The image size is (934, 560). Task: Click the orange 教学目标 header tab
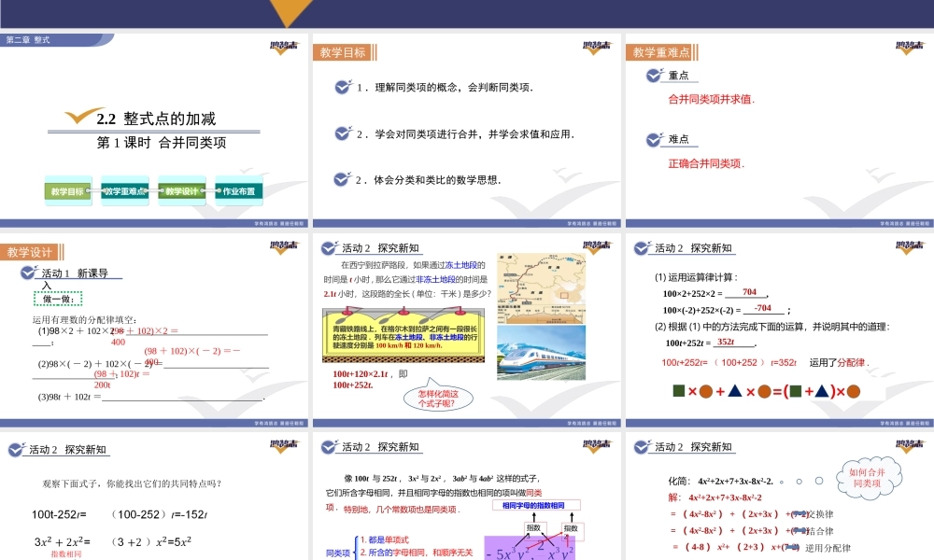tap(342, 52)
